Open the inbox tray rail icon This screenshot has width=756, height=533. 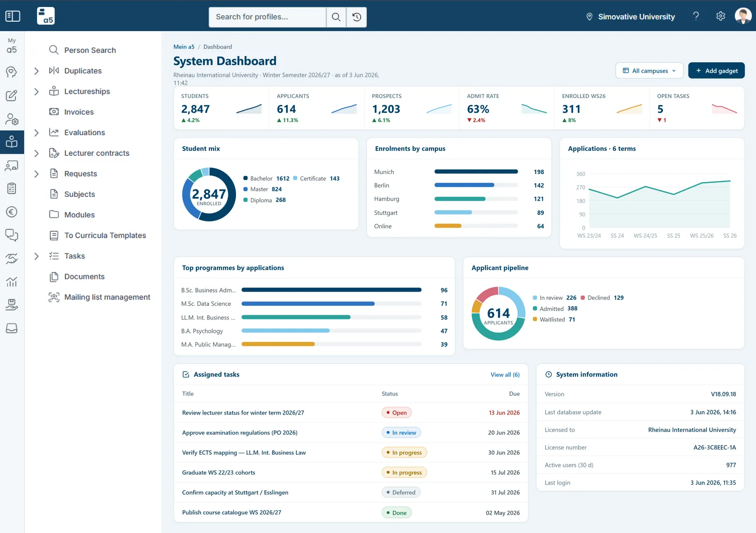pyautogui.click(x=12, y=328)
